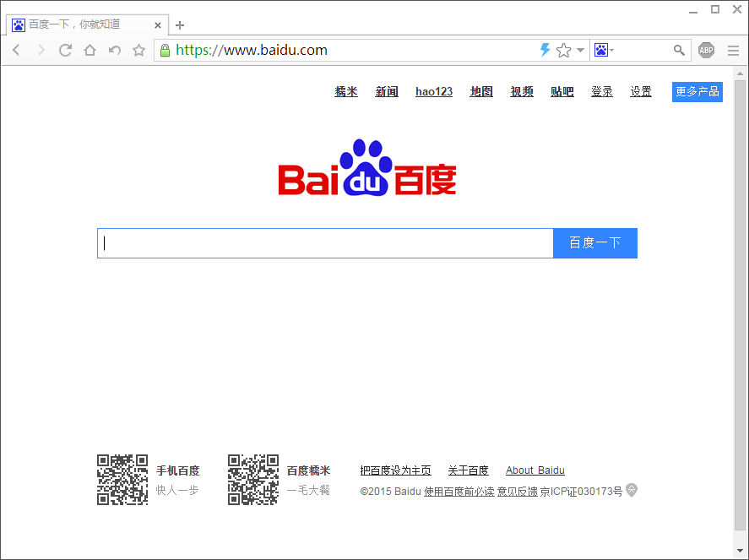The height and width of the screenshot is (560, 749).
Task: Click the magnifier icon in search box
Action: (x=679, y=51)
